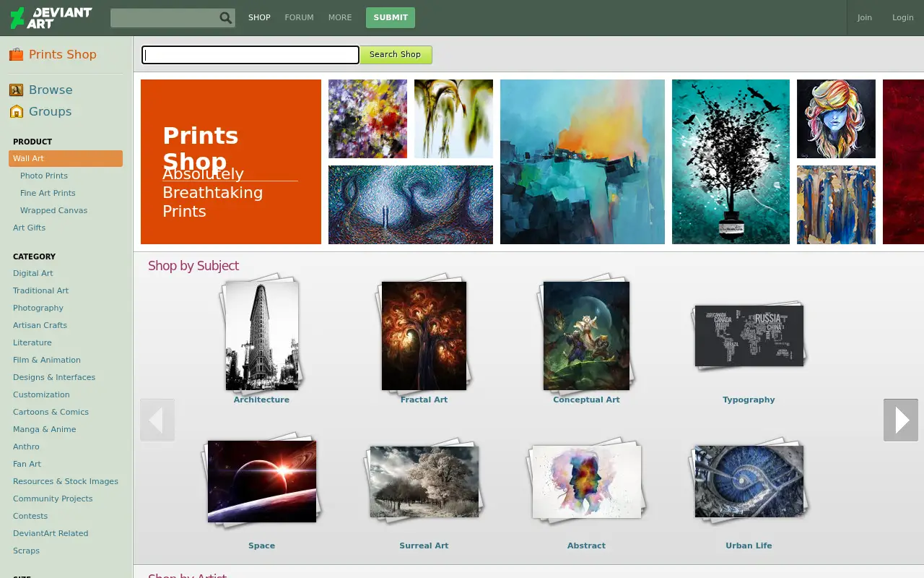This screenshot has height=578, width=924.
Task: Open the Film & Animation category
Action: point(47,360)
